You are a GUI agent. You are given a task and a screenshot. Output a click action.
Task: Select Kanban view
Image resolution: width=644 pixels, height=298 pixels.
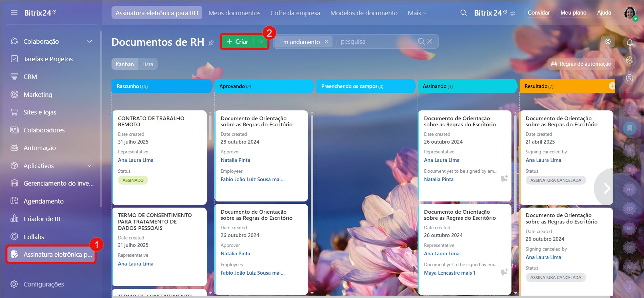[124, 64]
